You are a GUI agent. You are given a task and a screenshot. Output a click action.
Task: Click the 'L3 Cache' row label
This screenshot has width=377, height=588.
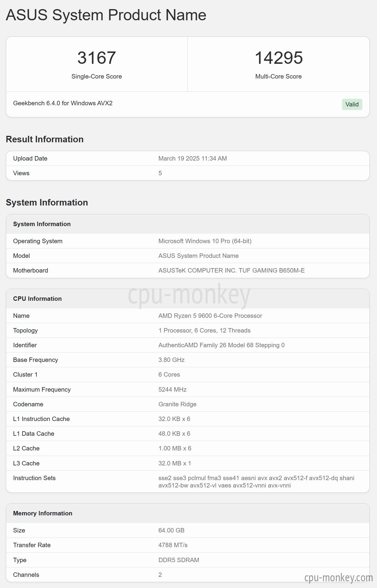coord(26,463)
